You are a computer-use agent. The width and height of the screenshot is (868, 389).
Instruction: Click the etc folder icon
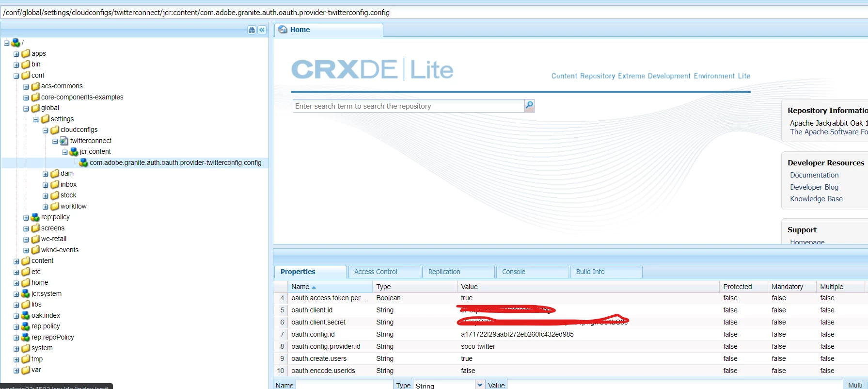[26, 272]
